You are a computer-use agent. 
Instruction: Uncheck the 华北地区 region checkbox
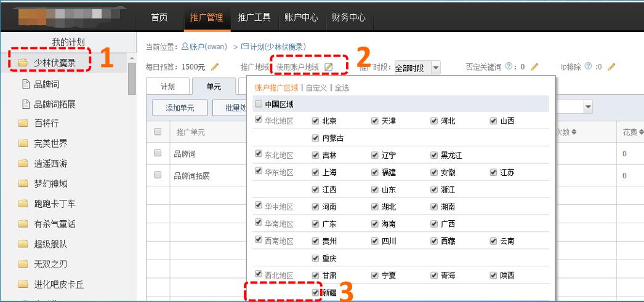tap(259, 119)
